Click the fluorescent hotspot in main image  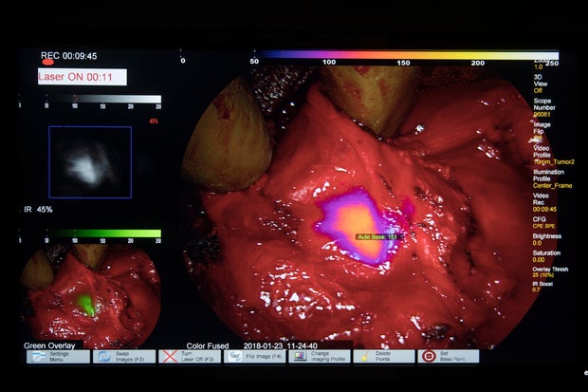(358, 227)
